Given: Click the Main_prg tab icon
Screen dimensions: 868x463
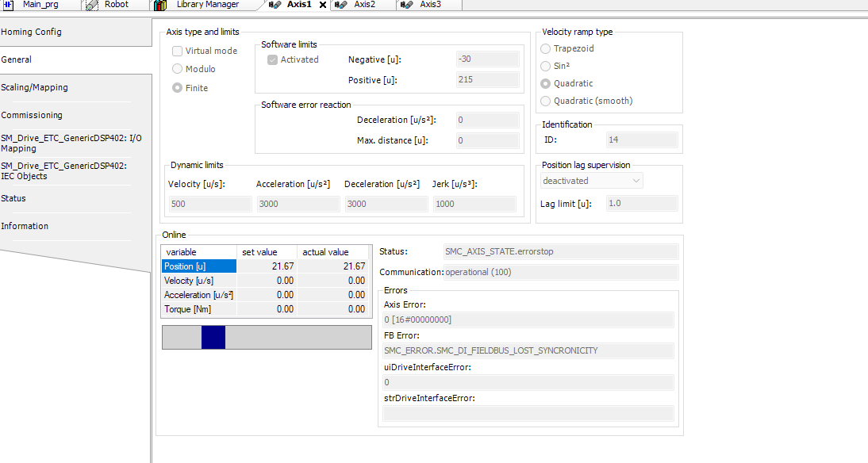Looking at the screenshot, I should point(10,5).
